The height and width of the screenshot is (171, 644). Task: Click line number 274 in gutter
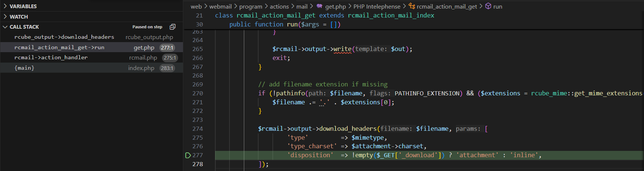(x=197, y=129)
